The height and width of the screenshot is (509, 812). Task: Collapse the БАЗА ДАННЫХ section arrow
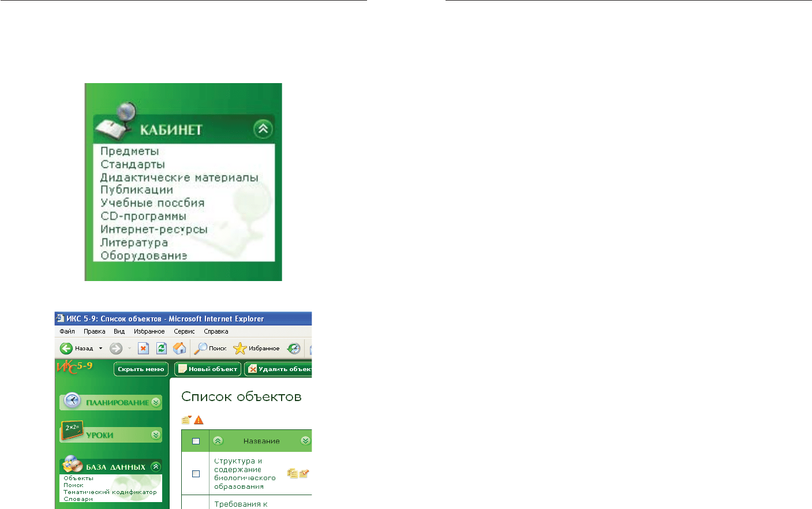pos(156,467)
